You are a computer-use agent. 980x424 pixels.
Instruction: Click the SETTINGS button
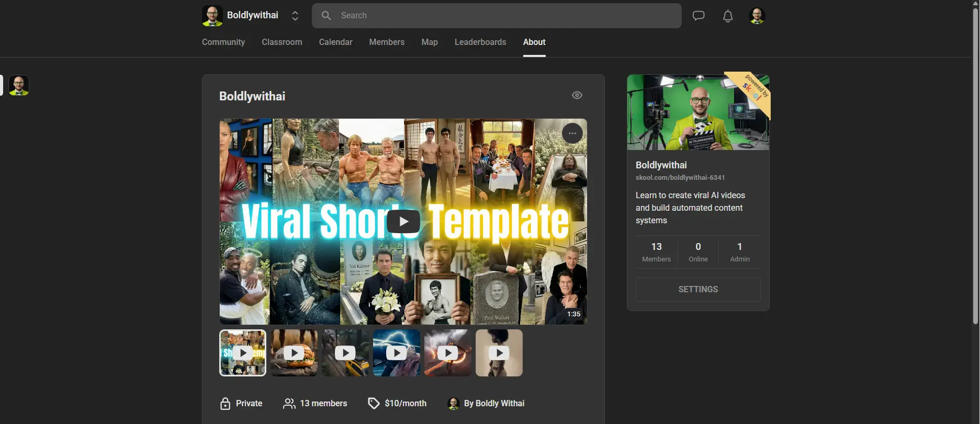[x=698, y=289]
